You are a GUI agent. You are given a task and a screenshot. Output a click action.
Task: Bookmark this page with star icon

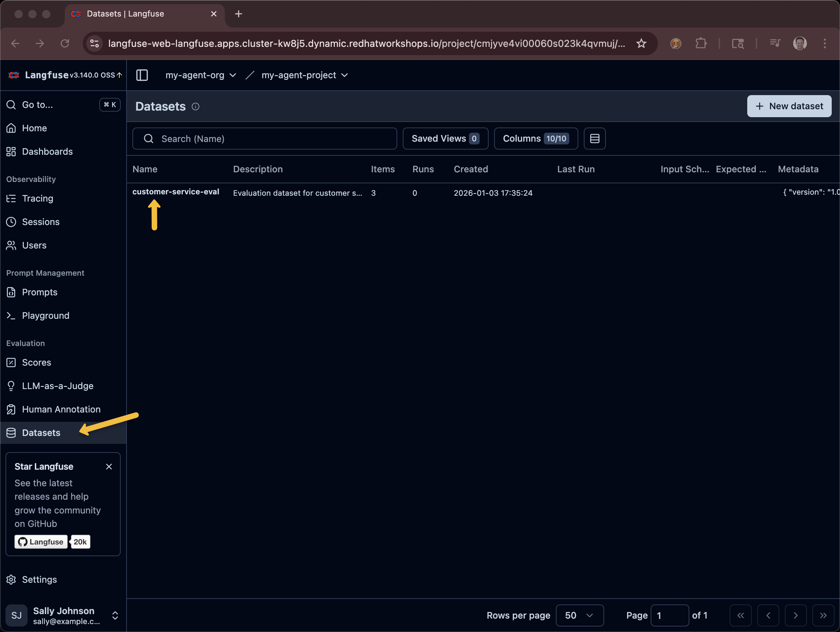click(x=641, y=44)
